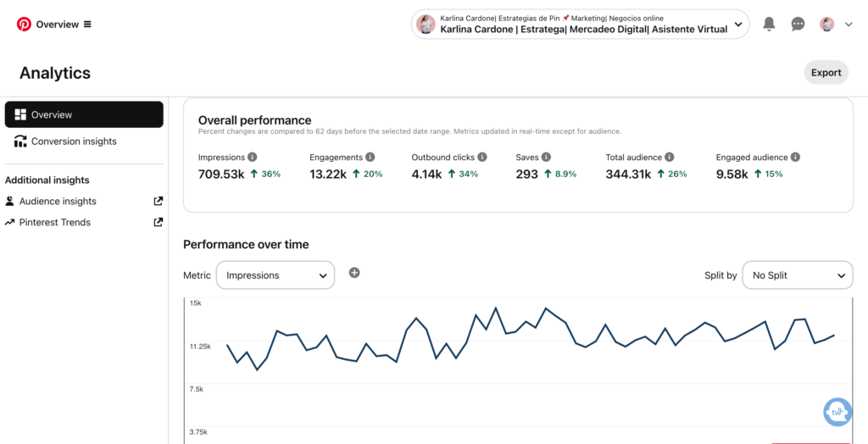
Task: Open the notifications bell icon
Action: point(769,25)
